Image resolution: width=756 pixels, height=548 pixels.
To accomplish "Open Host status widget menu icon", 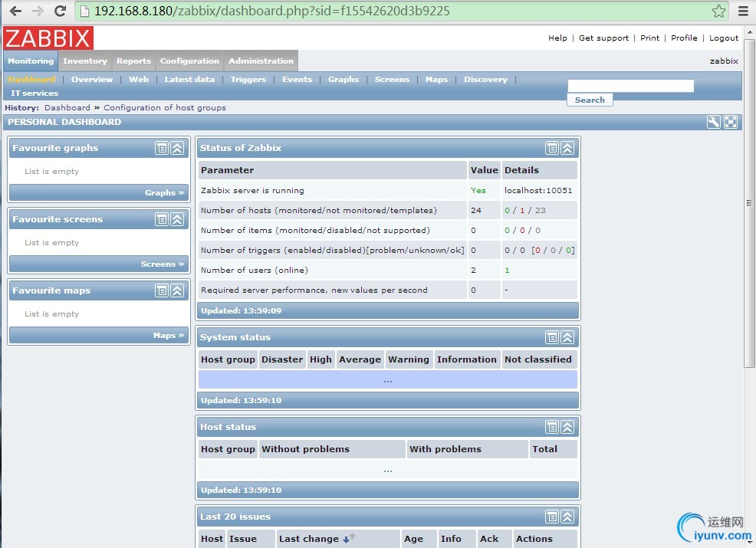I will (x=551, y=427).
